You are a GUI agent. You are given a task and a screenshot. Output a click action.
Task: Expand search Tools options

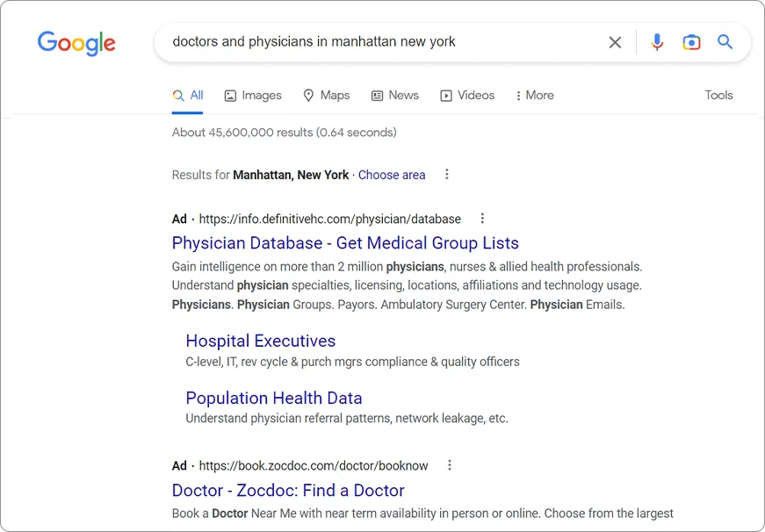click(718, 95)
